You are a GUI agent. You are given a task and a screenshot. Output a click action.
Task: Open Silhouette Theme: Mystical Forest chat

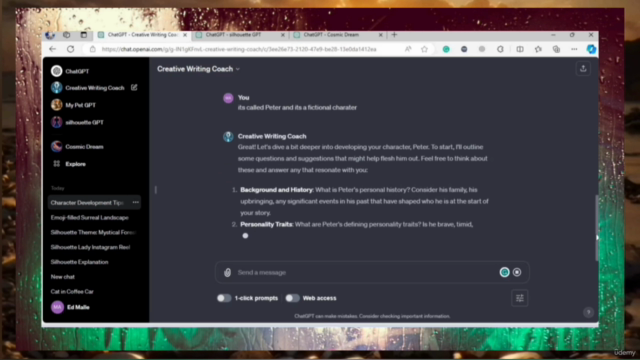point(94,232)
